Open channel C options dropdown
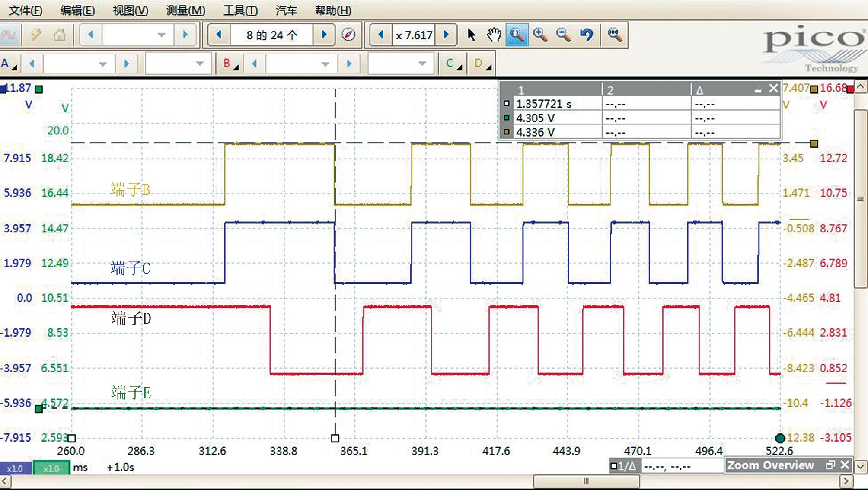 pyautogui.click(x=453, y=64)
